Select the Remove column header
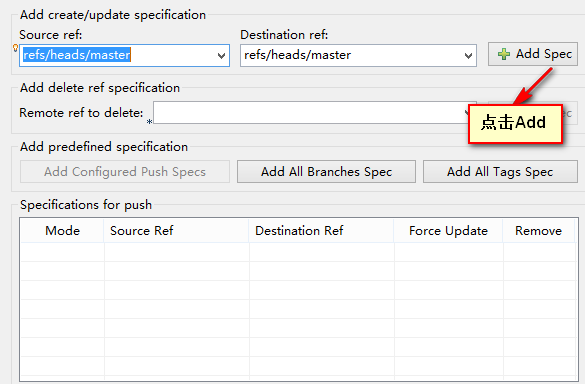Viewport: 585px width, 384px height. pos(539,231)
